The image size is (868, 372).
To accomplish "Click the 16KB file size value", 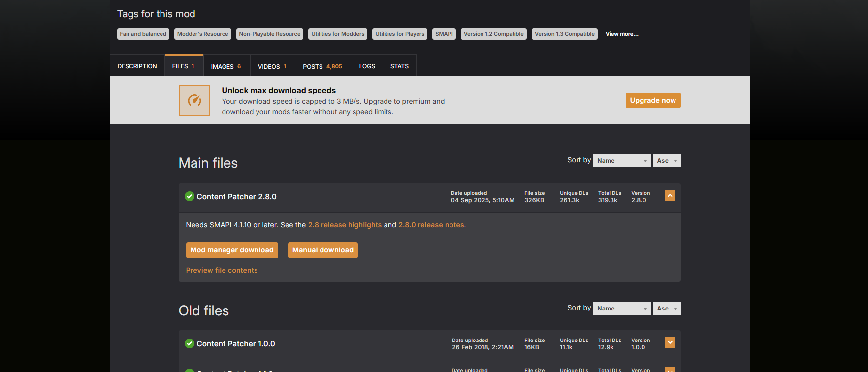I will pos(532,347).
